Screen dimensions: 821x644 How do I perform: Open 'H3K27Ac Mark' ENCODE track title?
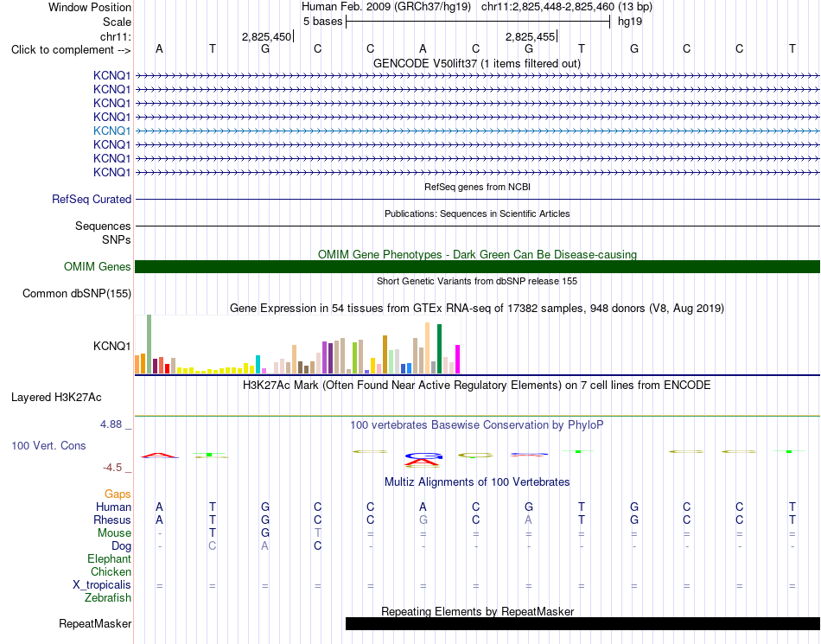tap(477, 386)
